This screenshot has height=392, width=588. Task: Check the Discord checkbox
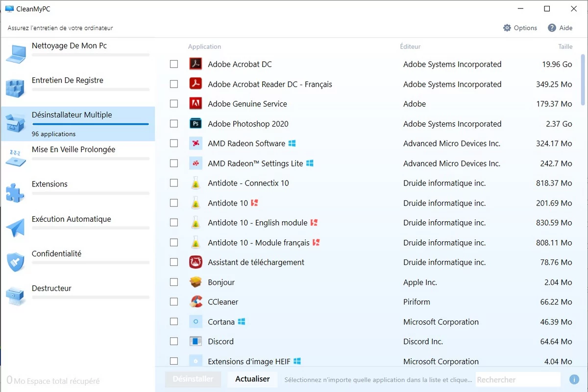[x=174, y=342]
